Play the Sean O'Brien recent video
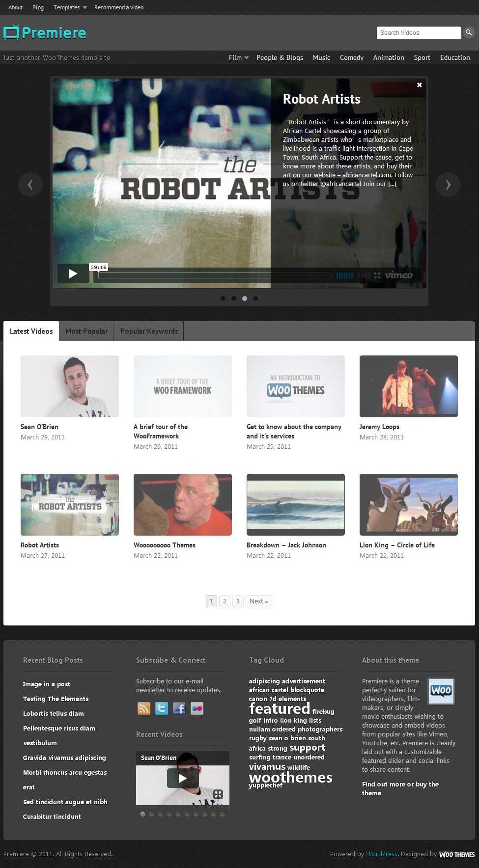This screenshot has height=868, width=479. tap(182, 778)
